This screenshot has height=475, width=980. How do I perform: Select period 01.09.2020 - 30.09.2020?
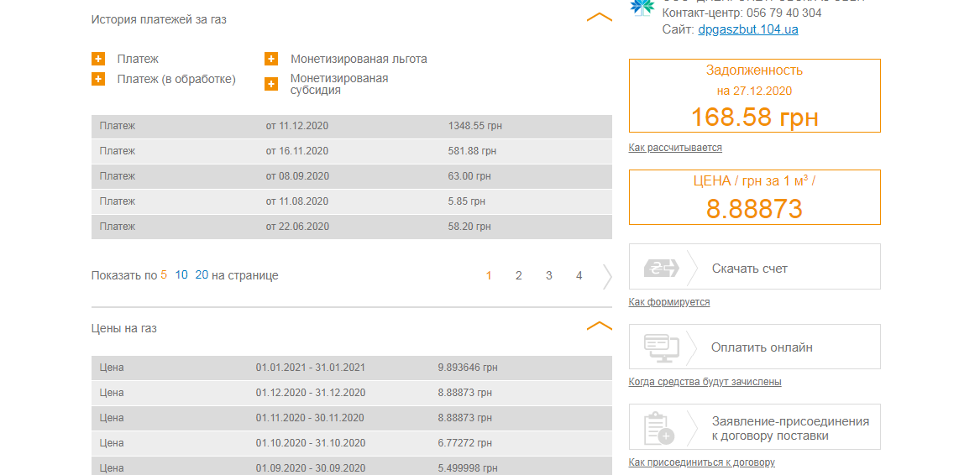(311, 468)
